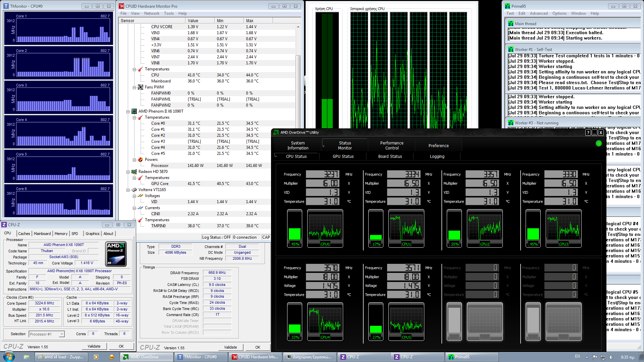Open Prime95 Advanced menu
The image size is (644, 362).
click(539, 13)
